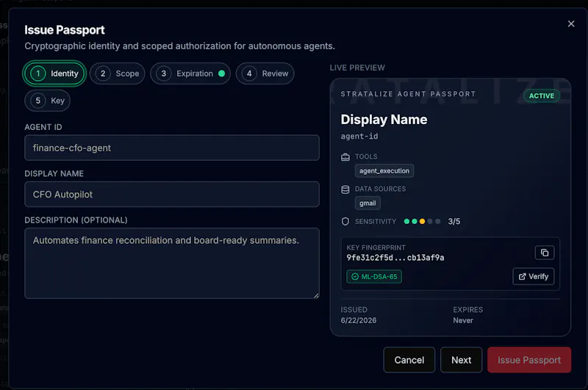Screen dimensions: 588x390
Task: Click the description textarea resize handle
Action: (316, 295)
